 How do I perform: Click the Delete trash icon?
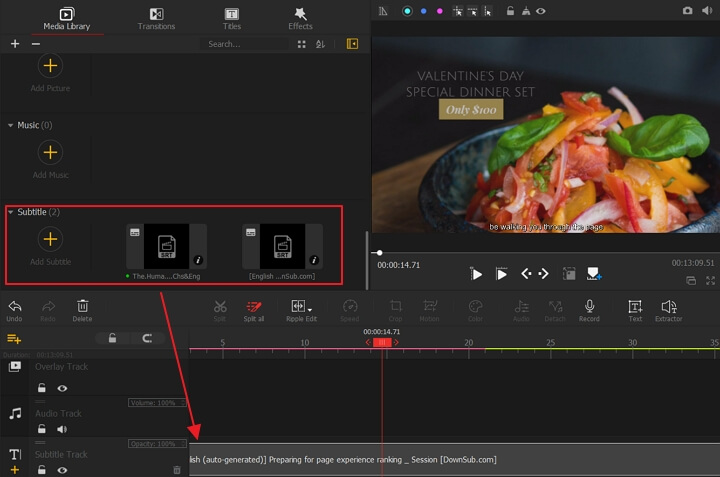82,306
